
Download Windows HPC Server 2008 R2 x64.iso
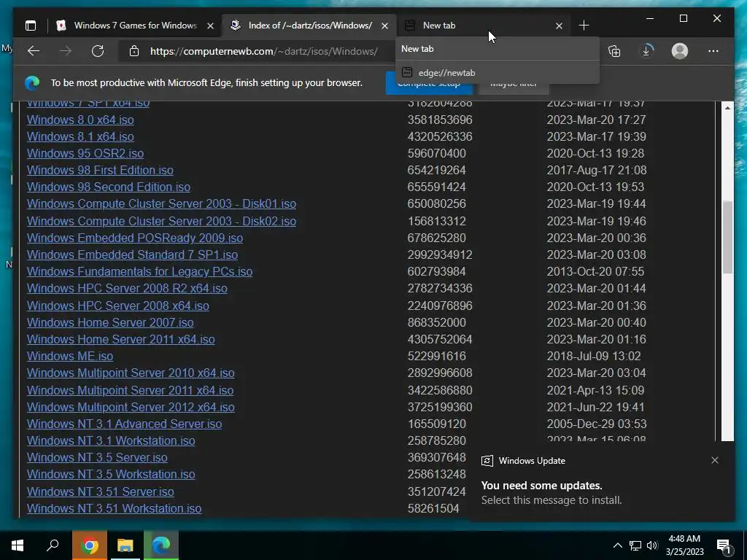coord(127,288)
